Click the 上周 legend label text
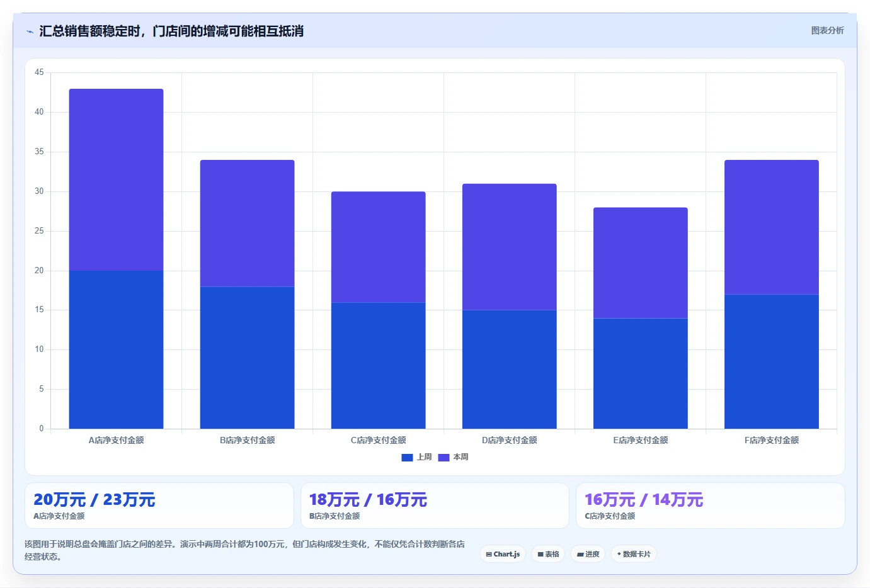 424,457
